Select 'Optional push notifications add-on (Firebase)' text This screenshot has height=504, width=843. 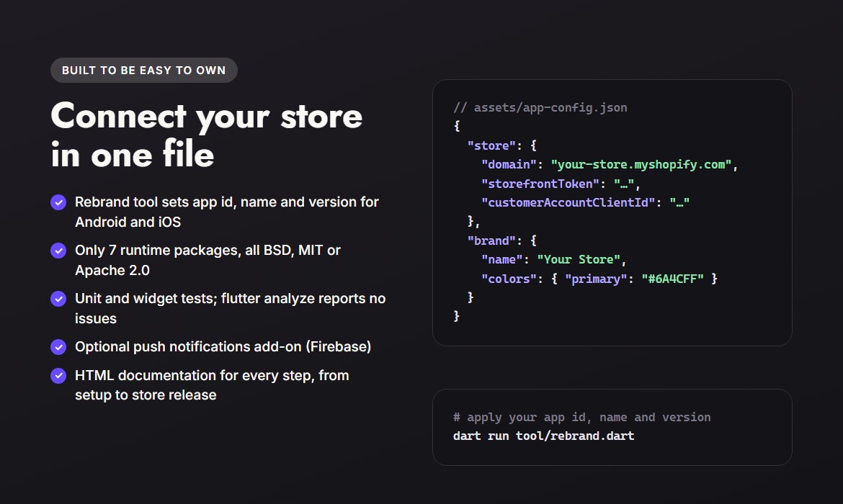[x=223, y=346]
